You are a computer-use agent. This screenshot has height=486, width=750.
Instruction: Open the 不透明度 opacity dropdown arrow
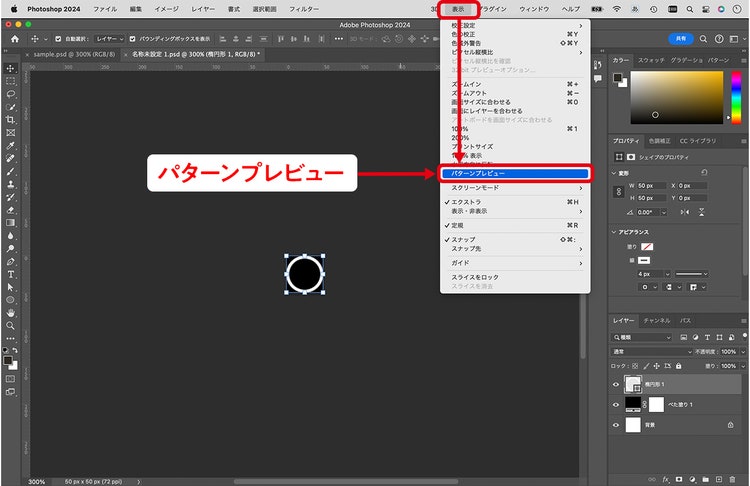[743, 352]
